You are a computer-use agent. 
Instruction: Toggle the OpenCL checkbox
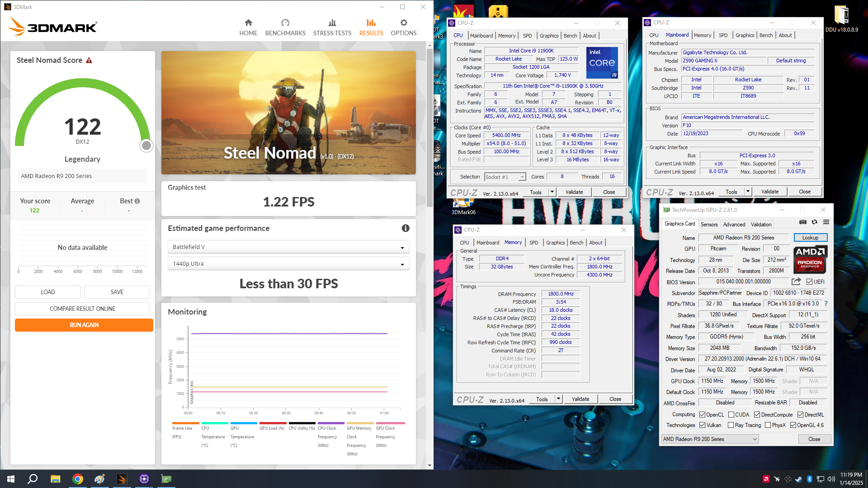702,414
